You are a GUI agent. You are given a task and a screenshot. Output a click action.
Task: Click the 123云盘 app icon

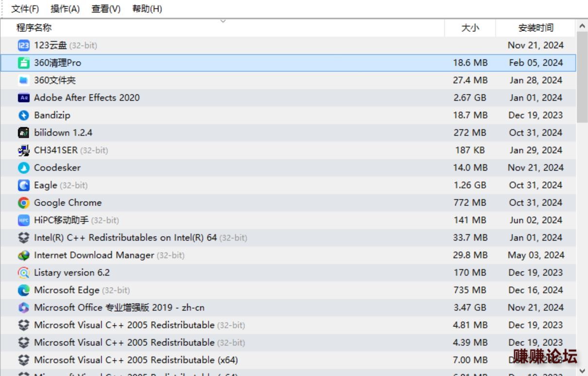[23, 45]
